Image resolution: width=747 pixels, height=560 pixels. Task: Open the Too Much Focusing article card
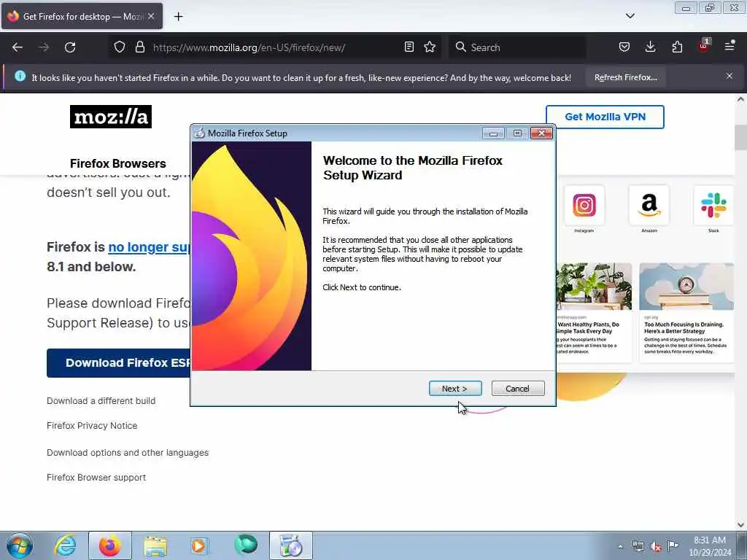686,312
